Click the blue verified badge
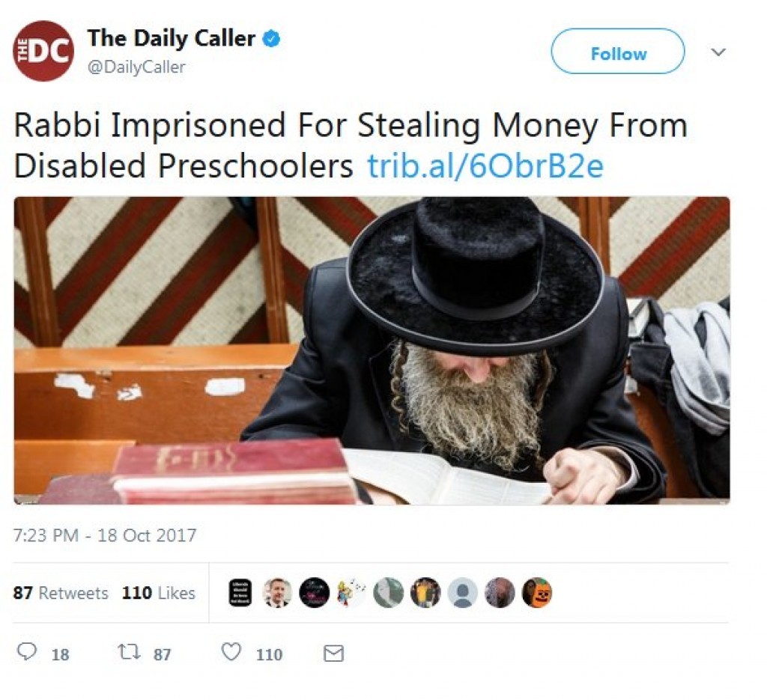The width and height of the screenshot is (767, 700). pyautogui.click(x=272, y=39)
